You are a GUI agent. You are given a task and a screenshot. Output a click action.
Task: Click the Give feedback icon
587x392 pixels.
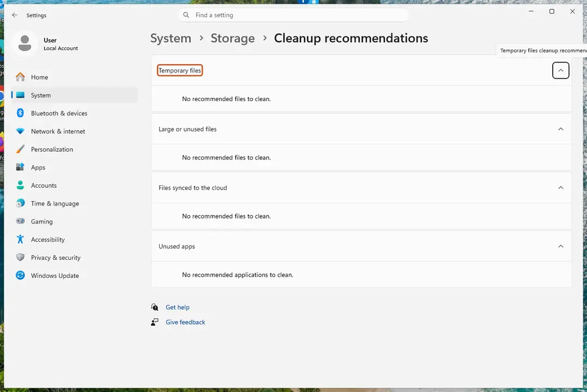pyautogui.click(x=154, y=322)
